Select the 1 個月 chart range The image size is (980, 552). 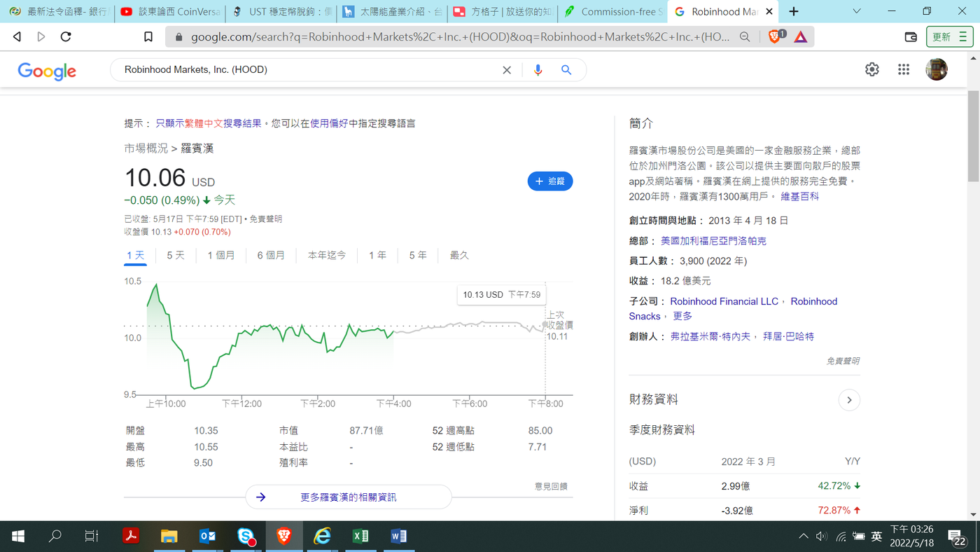tap(221, 256)
